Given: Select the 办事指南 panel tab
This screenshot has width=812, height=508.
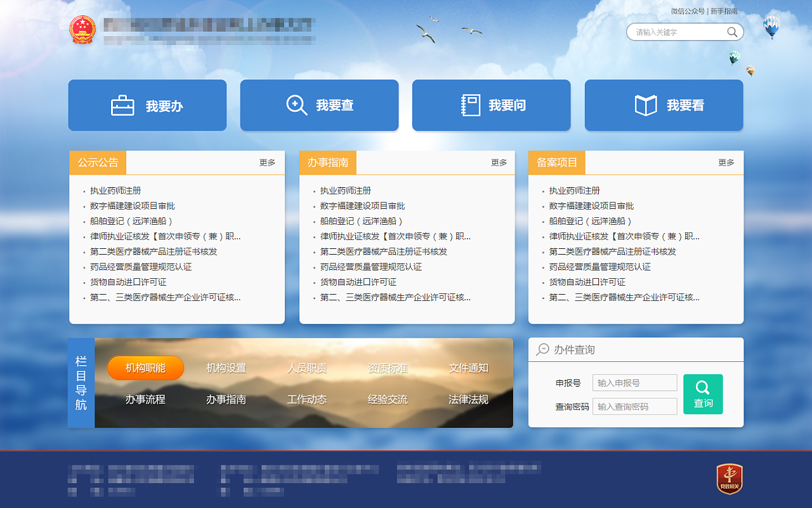Looking at the screenshot, I should [328, 163].
